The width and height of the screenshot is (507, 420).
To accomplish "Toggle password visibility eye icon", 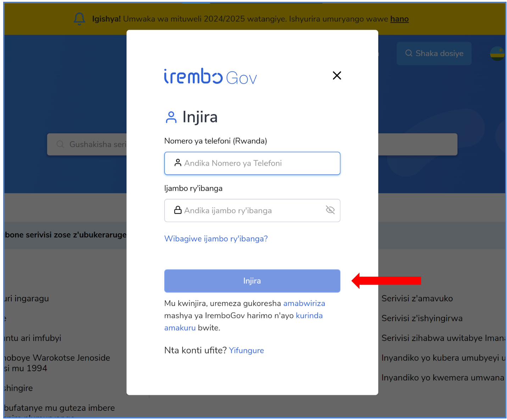I will coord(330,210).
